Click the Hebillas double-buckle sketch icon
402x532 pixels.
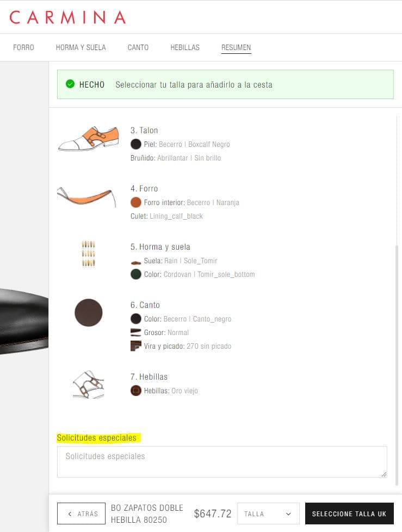click(x=88, y=385)
